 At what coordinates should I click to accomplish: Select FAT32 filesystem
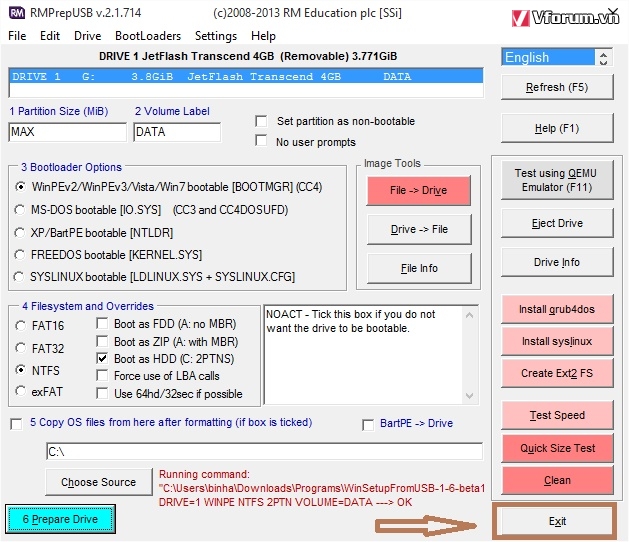[x=20, y=347]
